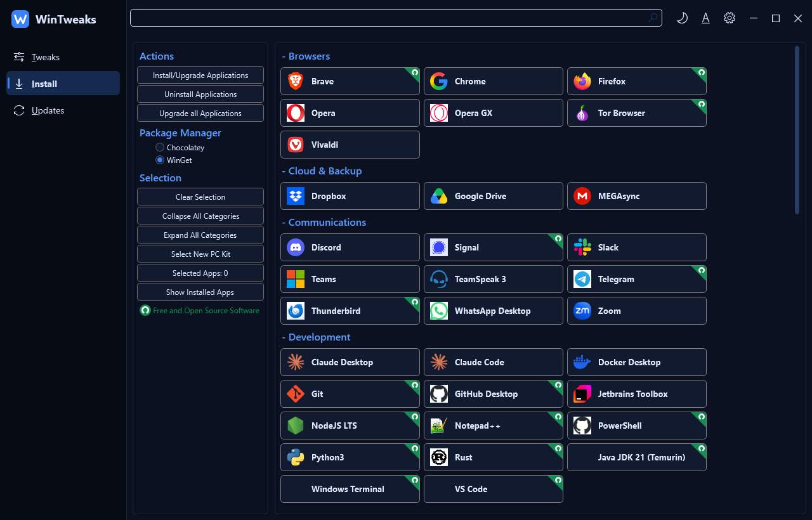Image resolution: width=812 pixels, height=520 pixels.
Task: Select the Signal app tile
Action: tap(494, 247)
